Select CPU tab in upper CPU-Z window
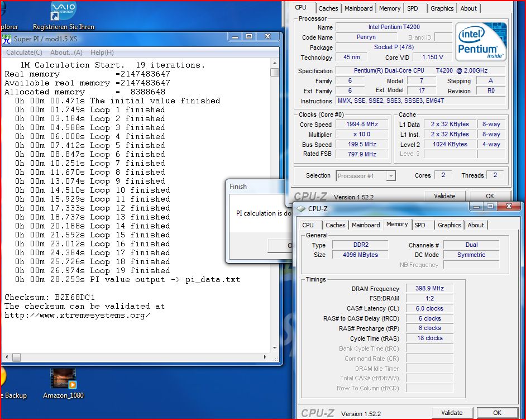 [300, 7]
